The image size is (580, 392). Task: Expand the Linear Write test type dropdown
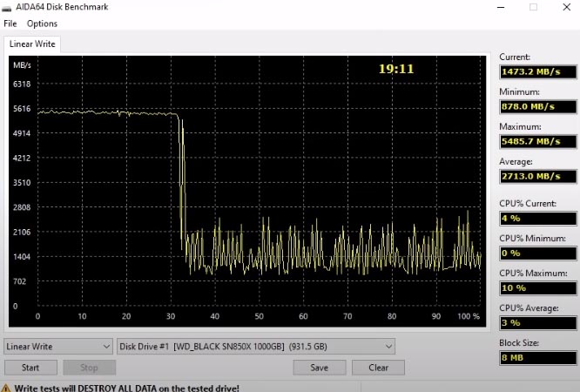point(58,346)
